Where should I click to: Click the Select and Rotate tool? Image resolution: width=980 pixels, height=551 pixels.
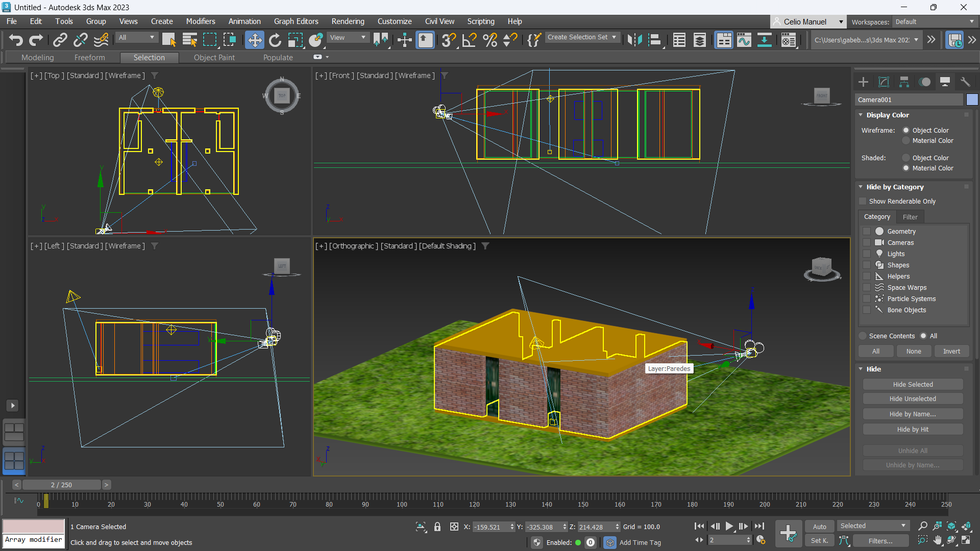tap(275, 40)
